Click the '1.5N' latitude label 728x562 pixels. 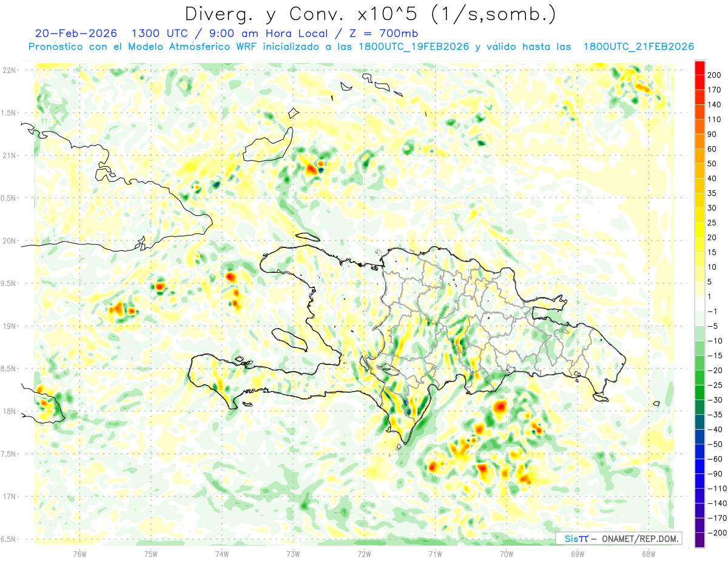(x=8, y=113)
